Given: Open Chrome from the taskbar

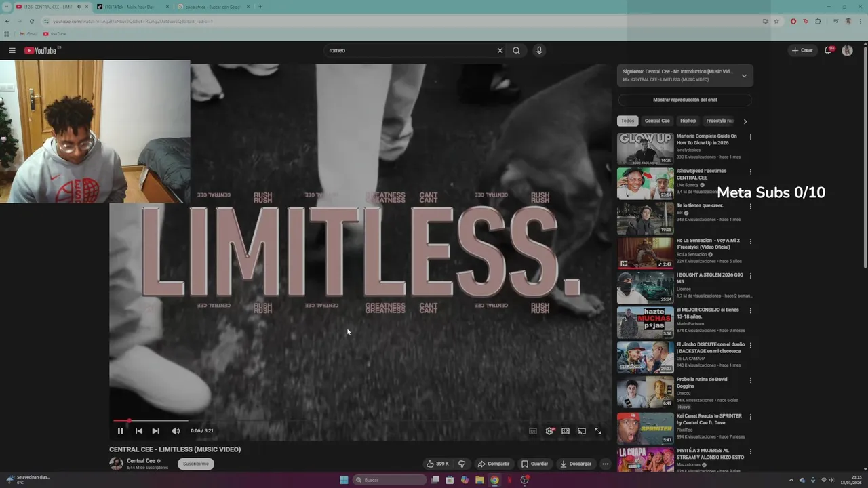Looking at the screenshot, I should click(x=494, y=480).
